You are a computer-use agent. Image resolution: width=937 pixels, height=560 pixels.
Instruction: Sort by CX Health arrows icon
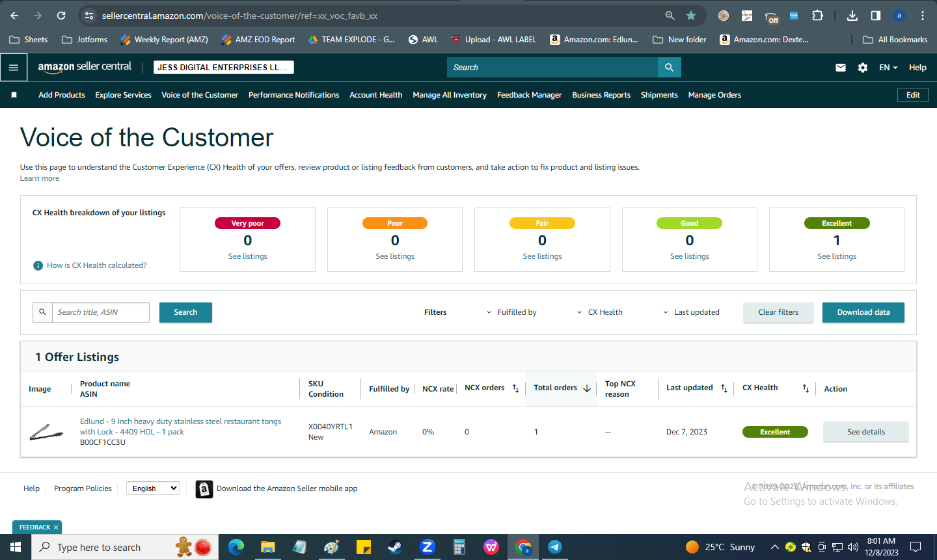click(x=806, y=388)
